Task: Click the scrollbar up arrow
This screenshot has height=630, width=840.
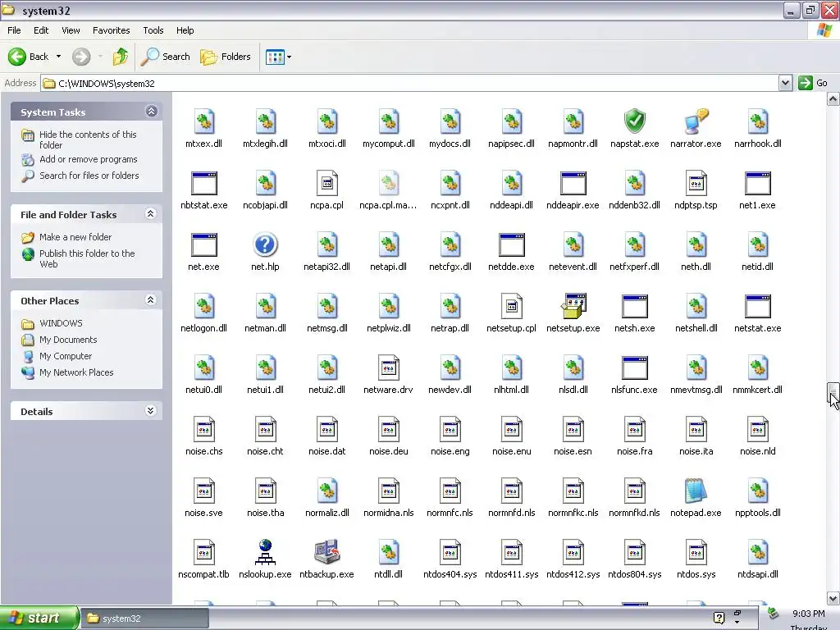Action: click(833, 98)
